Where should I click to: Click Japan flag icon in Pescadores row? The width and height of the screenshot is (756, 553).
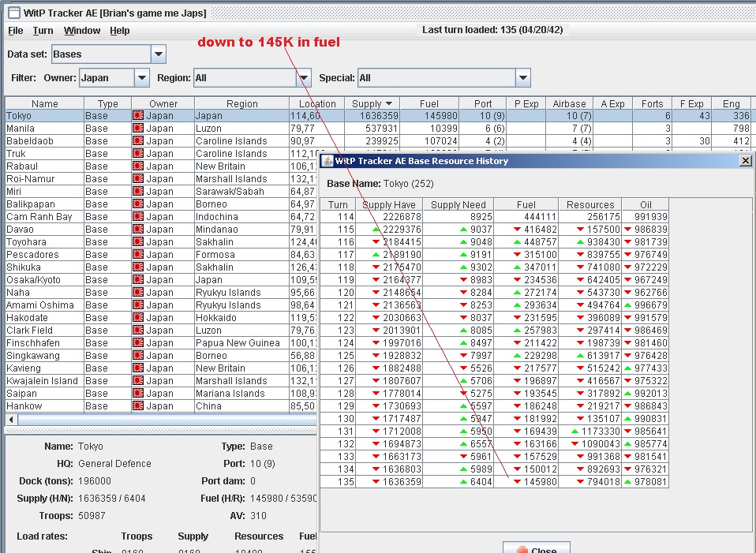(x=138, y=254)
